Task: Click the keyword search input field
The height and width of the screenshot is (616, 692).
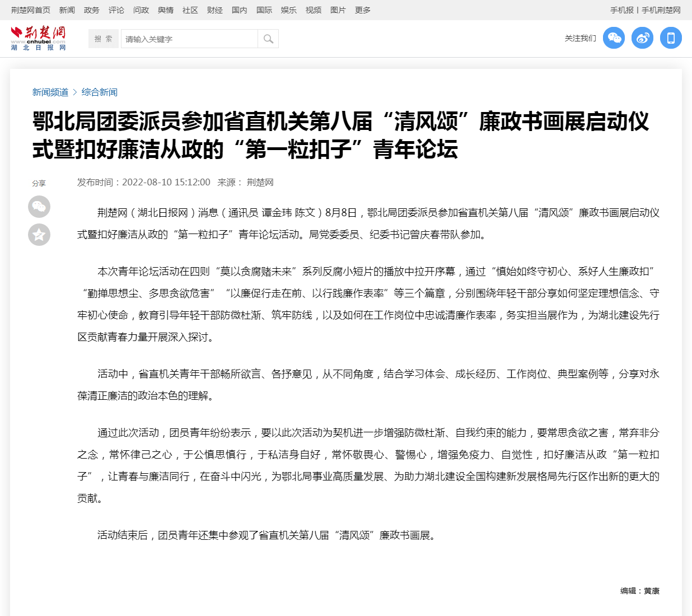Action: 189,39
